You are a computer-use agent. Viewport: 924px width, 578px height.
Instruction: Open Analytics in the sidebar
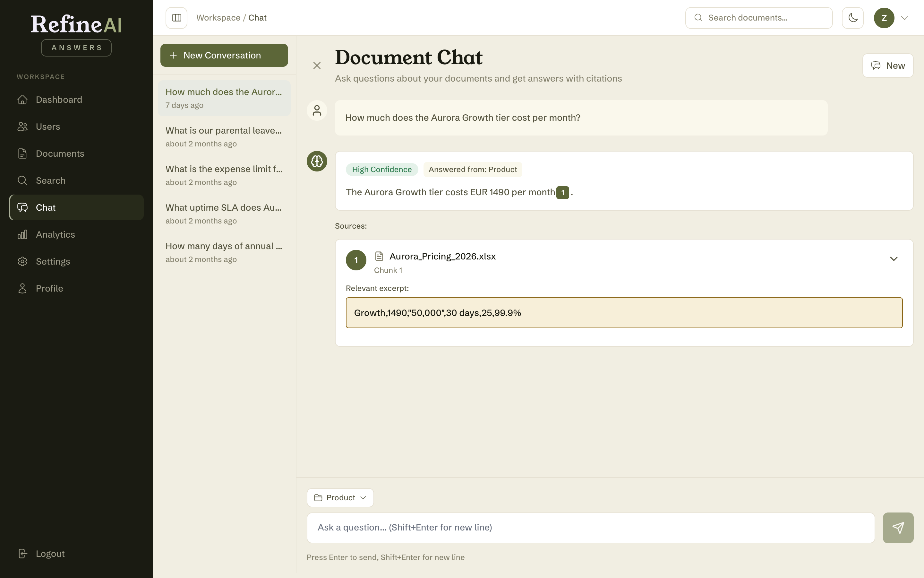pos(76,234)
